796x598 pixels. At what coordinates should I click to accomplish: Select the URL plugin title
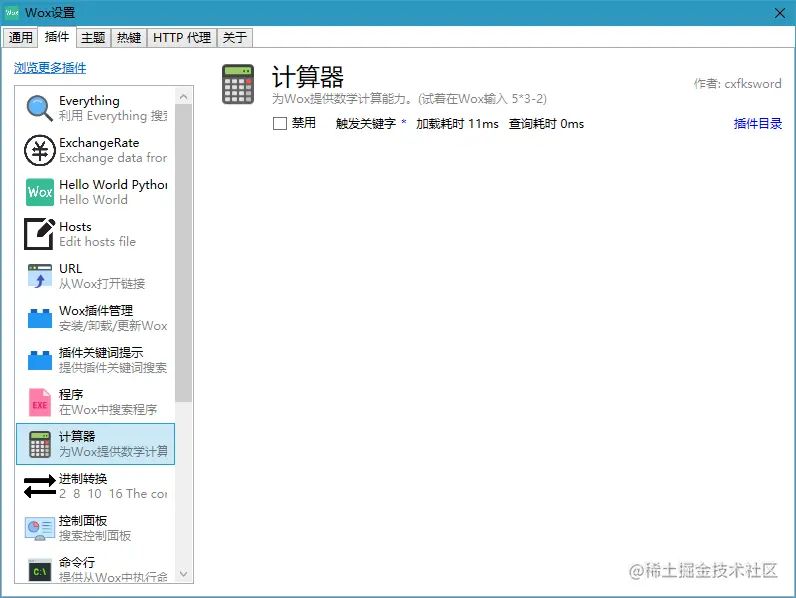[71, 269]
